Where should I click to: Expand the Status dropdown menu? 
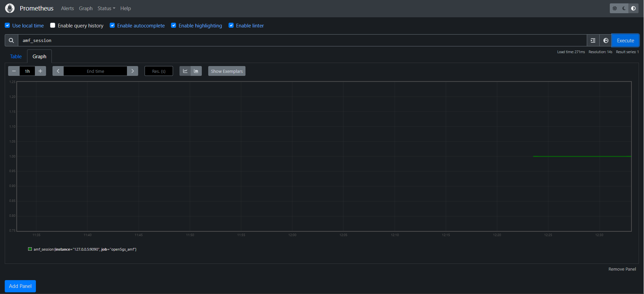[106, 8]
